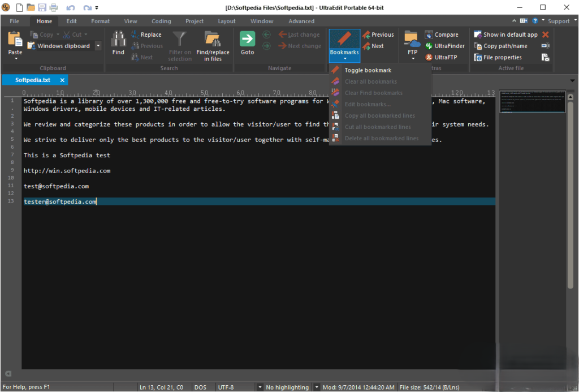The width and height of the screenshot is (579, 392).
Task: Open the encoding dropdown next to UTF-8
Action: 260,387
